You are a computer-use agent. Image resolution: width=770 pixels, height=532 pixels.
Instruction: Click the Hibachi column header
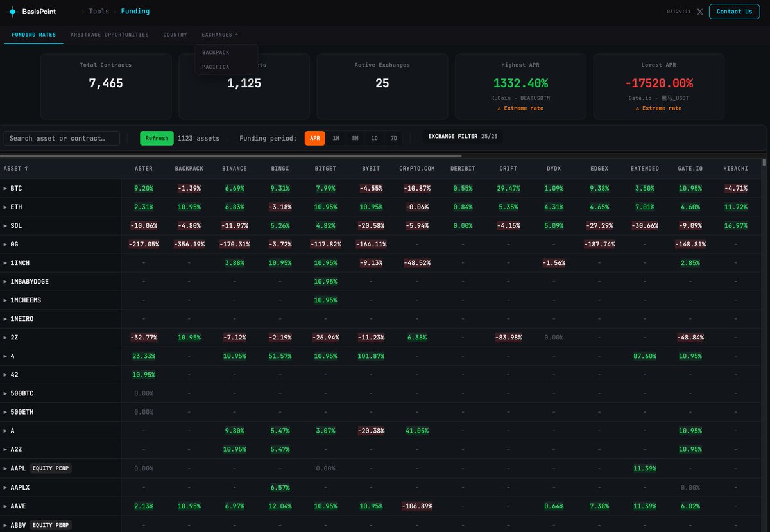[735, 169]
